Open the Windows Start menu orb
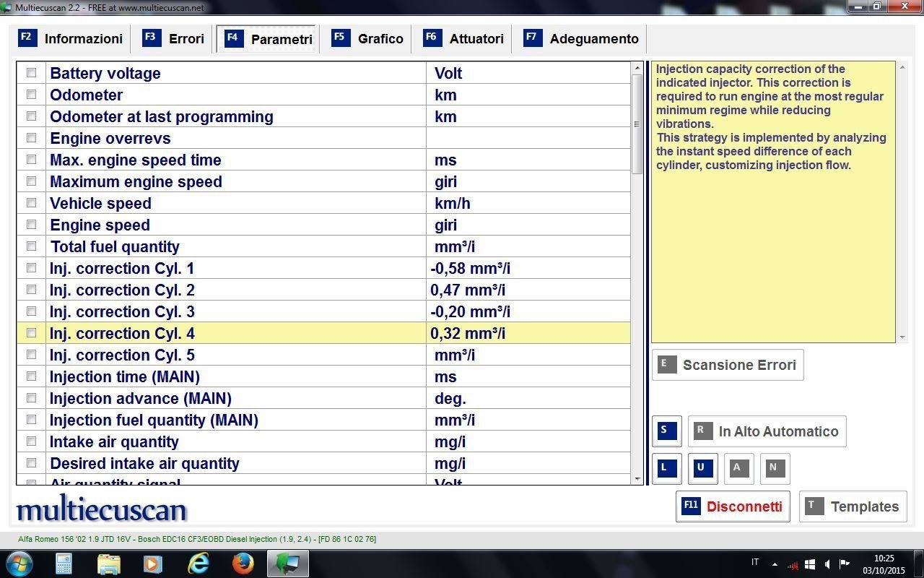 click(18, 563)
